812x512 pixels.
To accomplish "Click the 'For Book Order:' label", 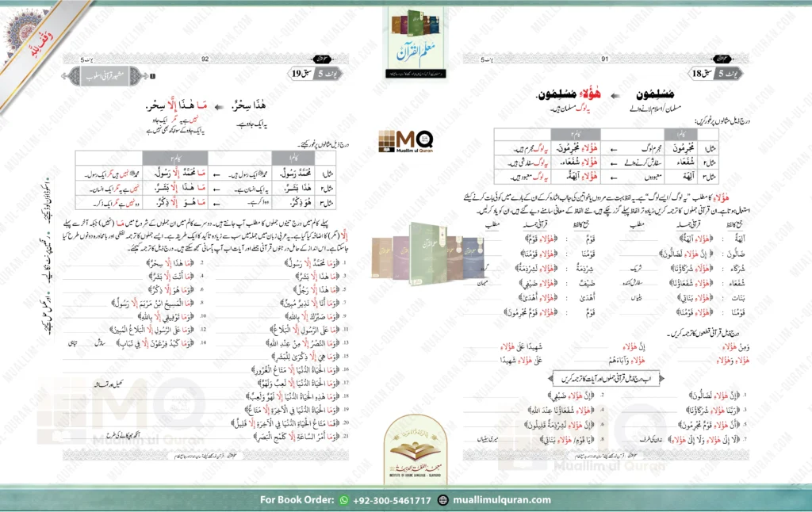I will click(x=297, y=500).
